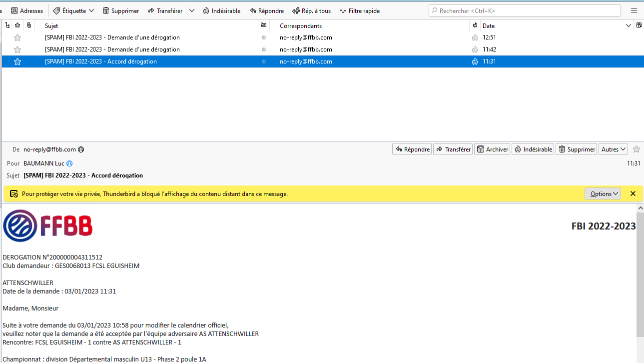Click Transférer in the main toolbar

165,10
